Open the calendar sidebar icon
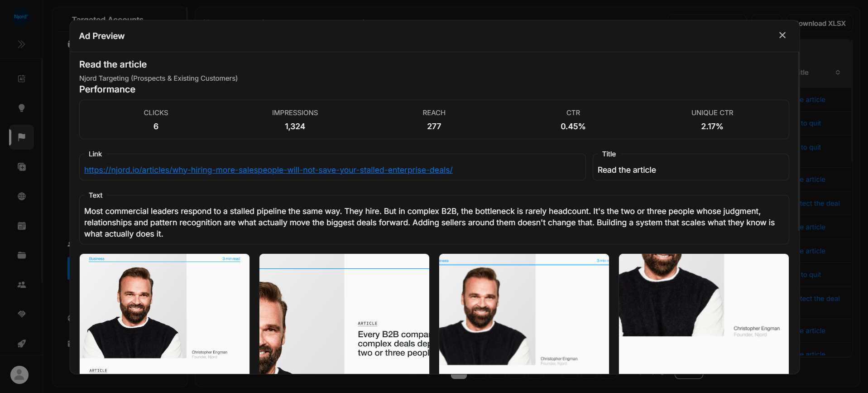The image size is (868, 393). 21,226
